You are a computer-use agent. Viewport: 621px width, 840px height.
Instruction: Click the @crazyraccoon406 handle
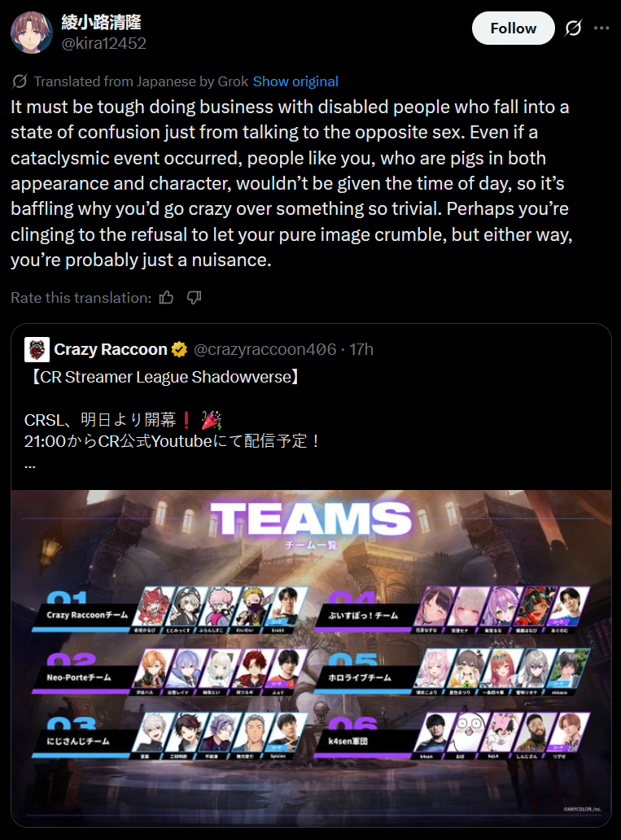[265, 350]
